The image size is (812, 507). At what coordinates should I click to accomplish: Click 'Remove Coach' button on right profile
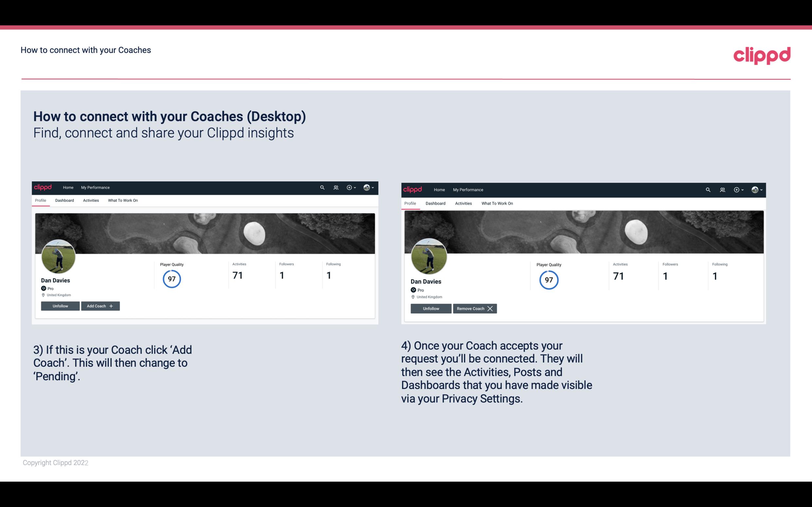point(474,308)
